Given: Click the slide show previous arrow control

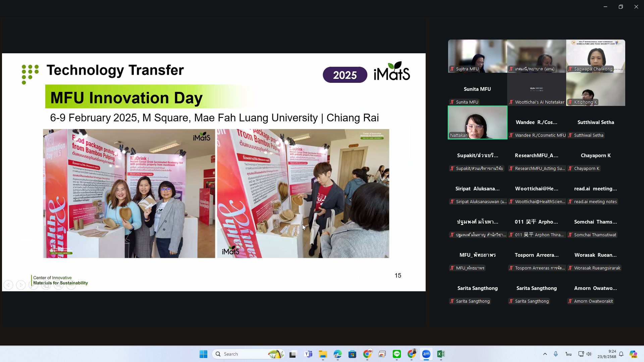Looking at the screenshot, I should (x=8, y=285).
